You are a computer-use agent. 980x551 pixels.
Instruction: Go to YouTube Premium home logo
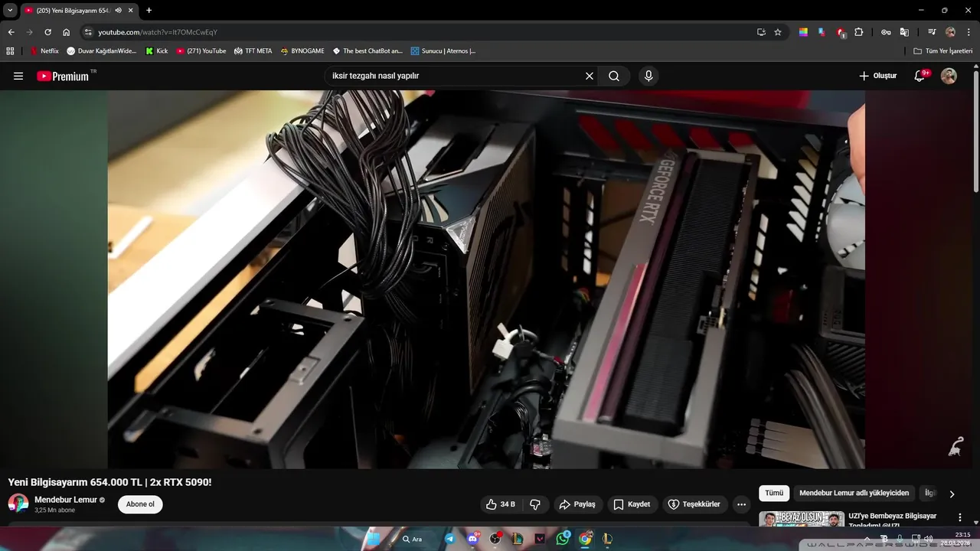tap(63, 76)
